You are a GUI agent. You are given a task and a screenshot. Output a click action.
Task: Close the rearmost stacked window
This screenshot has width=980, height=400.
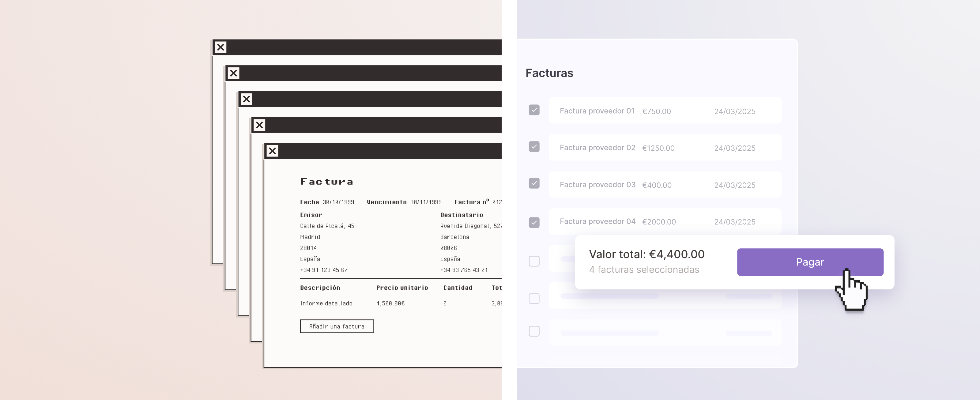(220, 47)
